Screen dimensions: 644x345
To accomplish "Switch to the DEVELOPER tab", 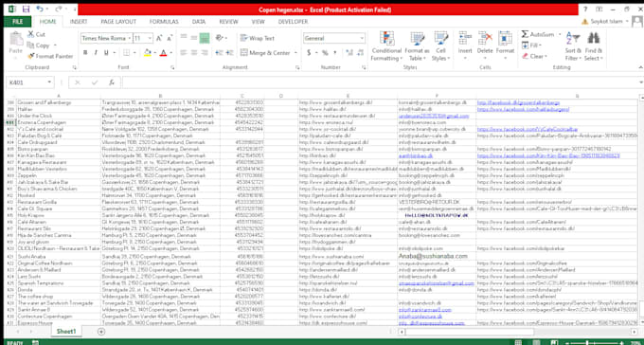I will pyautogui.click(x=293, y=22).
